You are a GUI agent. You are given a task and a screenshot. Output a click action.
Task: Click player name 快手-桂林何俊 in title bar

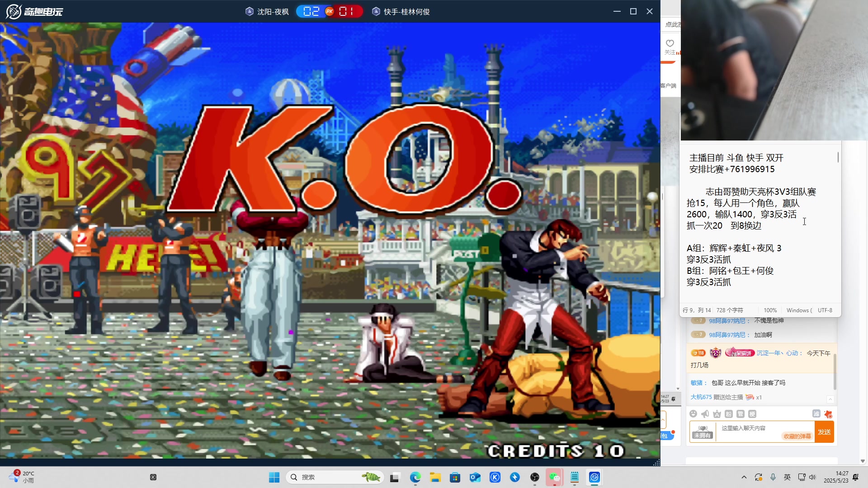(x=406, y=12)
